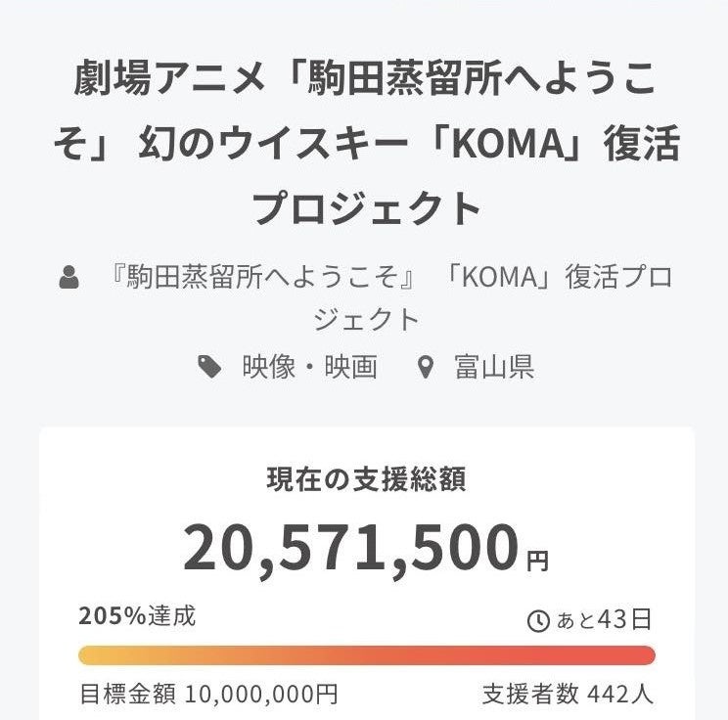Click the あと43日 remaining days text
Viewport: 728px width, 720px height.
[603, 620]
